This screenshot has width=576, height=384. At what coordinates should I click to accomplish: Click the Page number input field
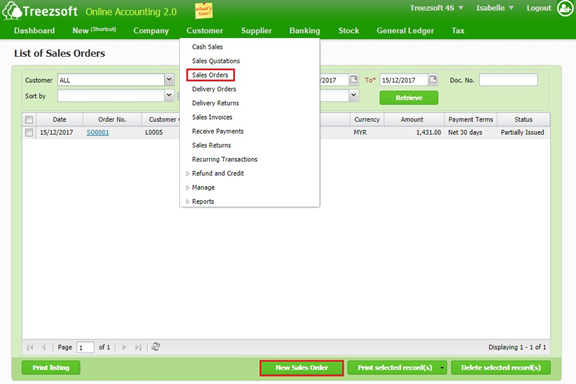coord(85,347)
